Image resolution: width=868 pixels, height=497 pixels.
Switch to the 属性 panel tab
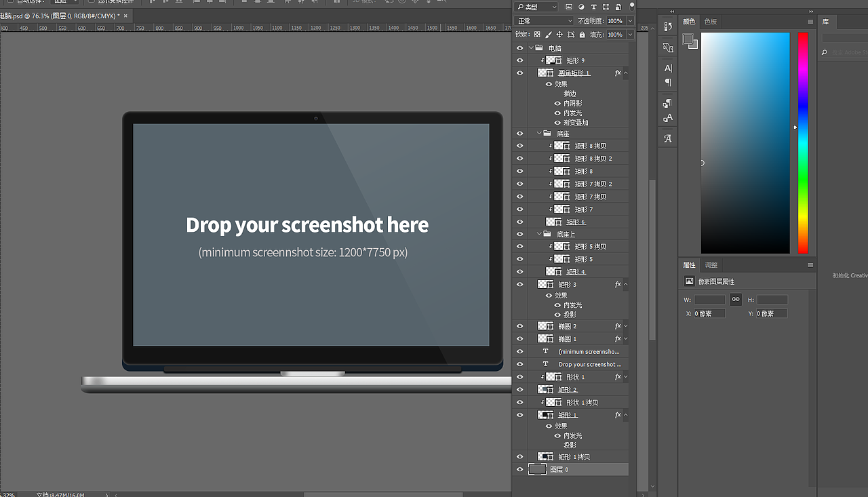tap(689, 265)
